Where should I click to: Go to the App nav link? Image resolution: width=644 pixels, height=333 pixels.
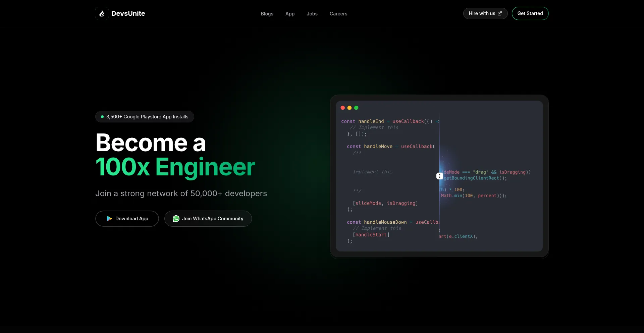coord(290,14)
